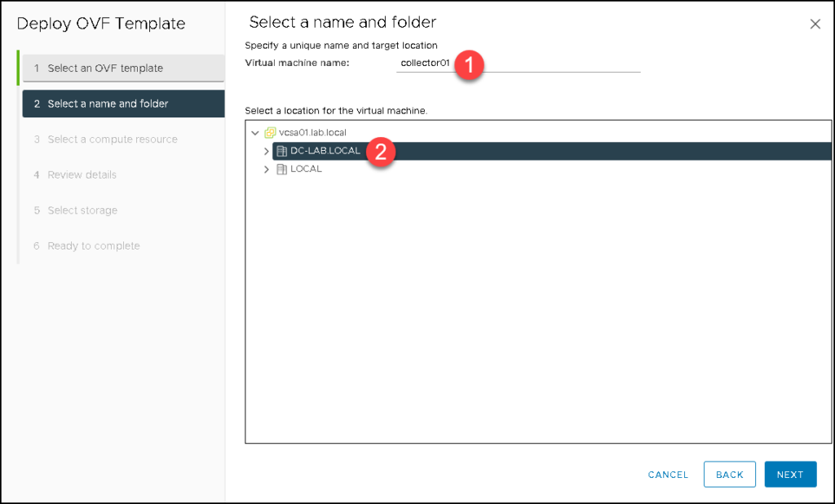Click the NEXT button
The height and width of the screenshot is (504, 835).
coord(789,474)
